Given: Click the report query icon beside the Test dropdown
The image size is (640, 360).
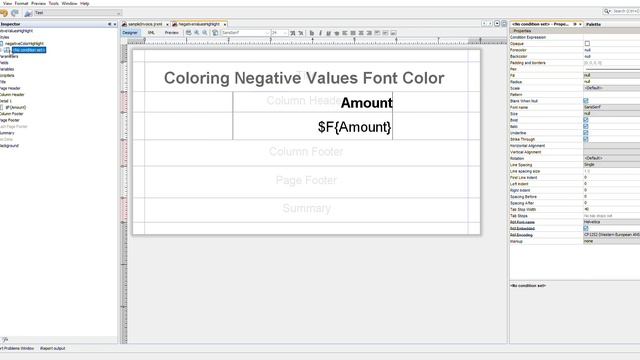Looking at the screenshot, I should 28,13.
